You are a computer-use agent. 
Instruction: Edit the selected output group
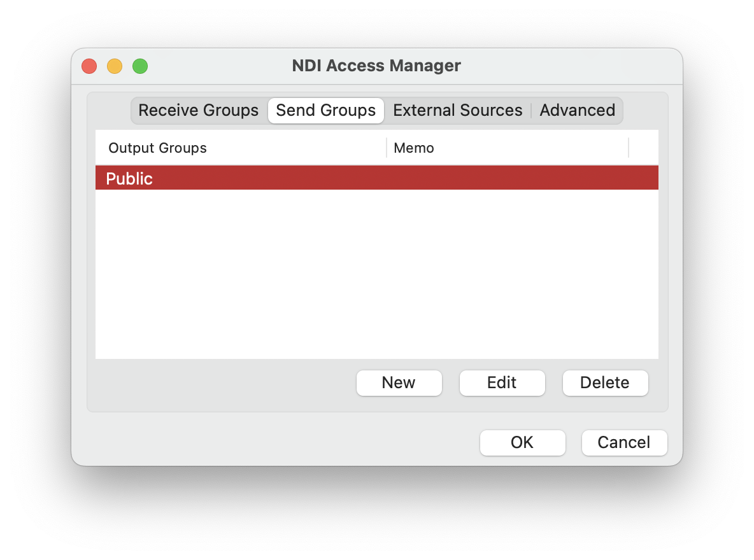(502, 382)
